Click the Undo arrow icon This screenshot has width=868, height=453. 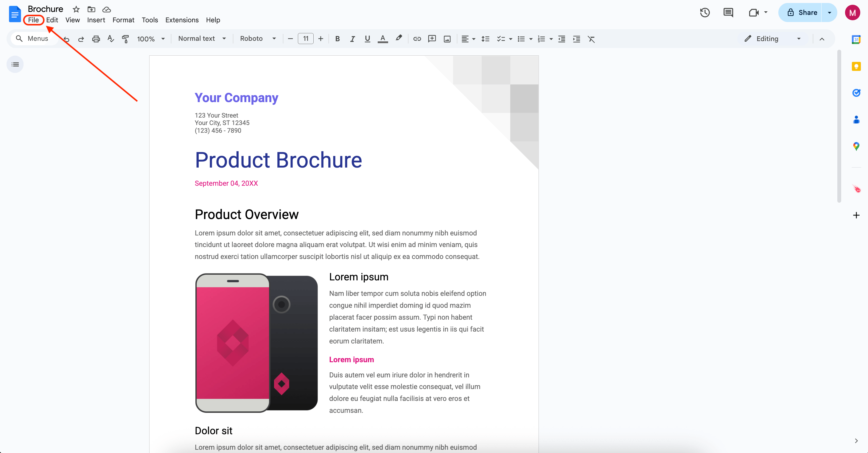(66, 39)
